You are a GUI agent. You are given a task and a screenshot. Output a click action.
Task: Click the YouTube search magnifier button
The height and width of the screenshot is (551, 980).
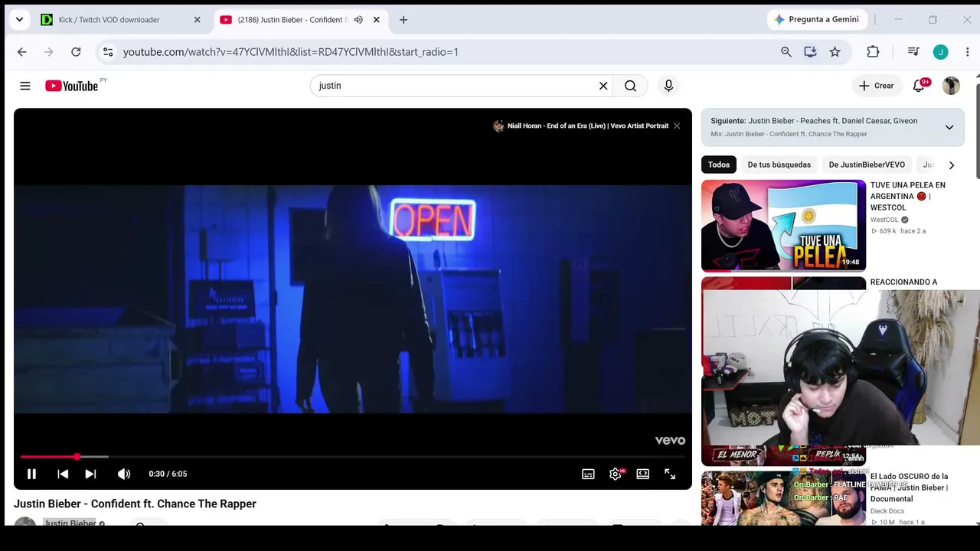pos(630,86)
